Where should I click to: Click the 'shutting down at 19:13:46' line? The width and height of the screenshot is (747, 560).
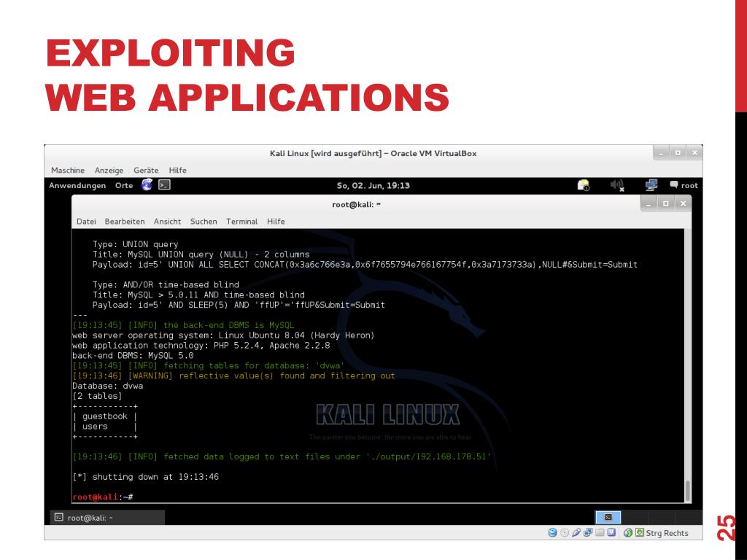pos(145,477)
